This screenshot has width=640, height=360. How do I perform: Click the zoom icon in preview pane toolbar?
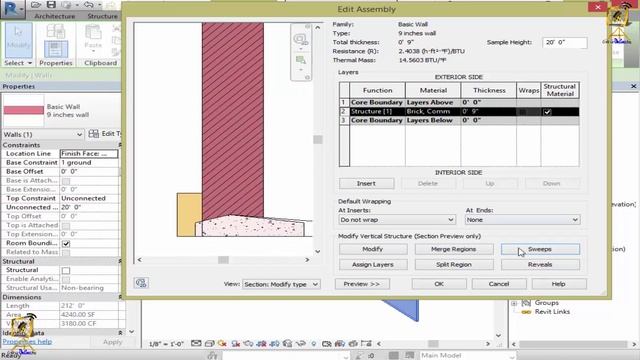[x=301, y=40]
